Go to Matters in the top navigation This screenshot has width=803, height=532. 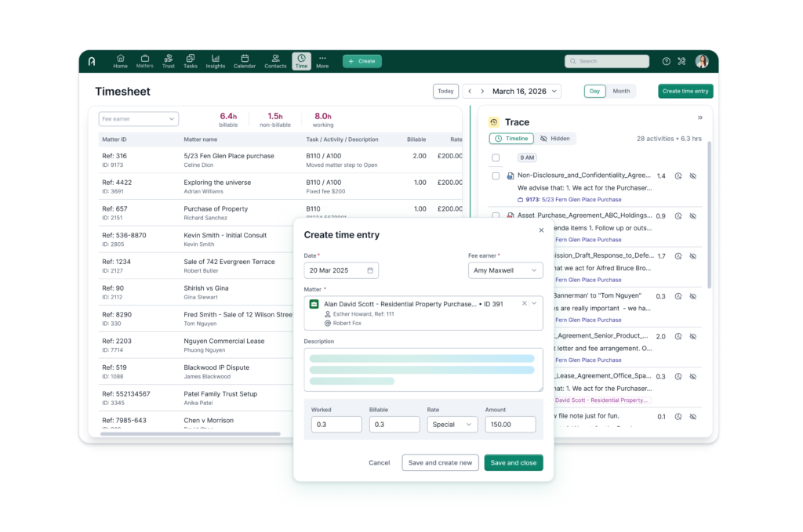pyautogui.click(x=144, y=61)
